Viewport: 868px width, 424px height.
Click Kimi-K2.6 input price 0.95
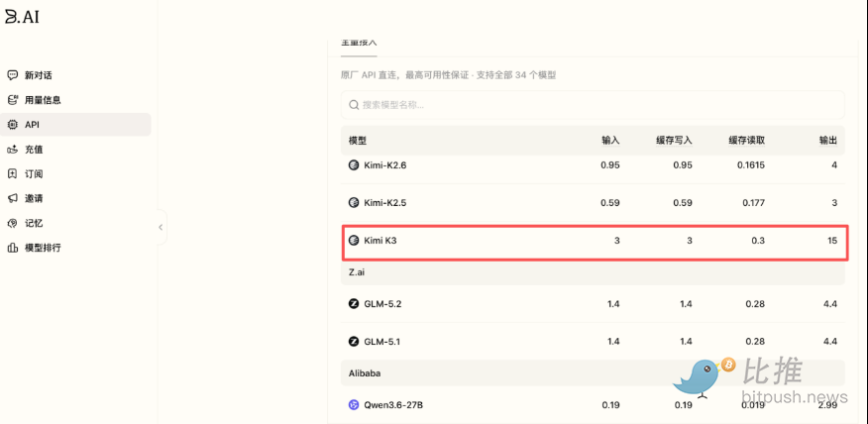[x=610, y=165]
